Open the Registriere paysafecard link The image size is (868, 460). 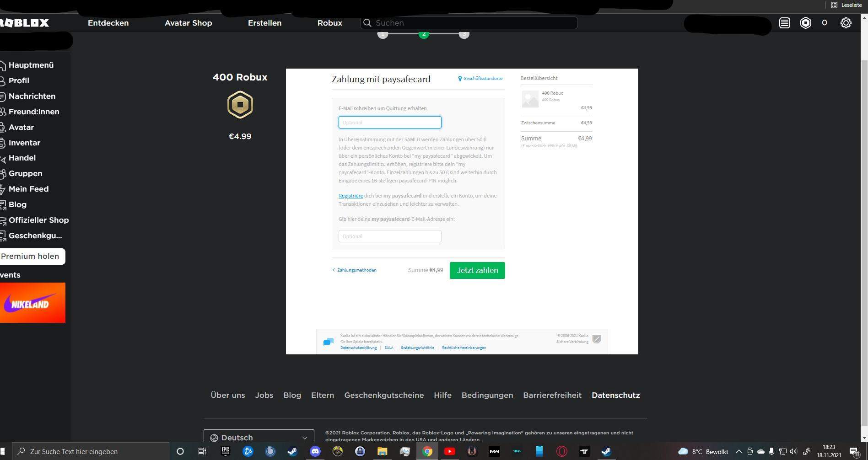[x=350, y=196]
